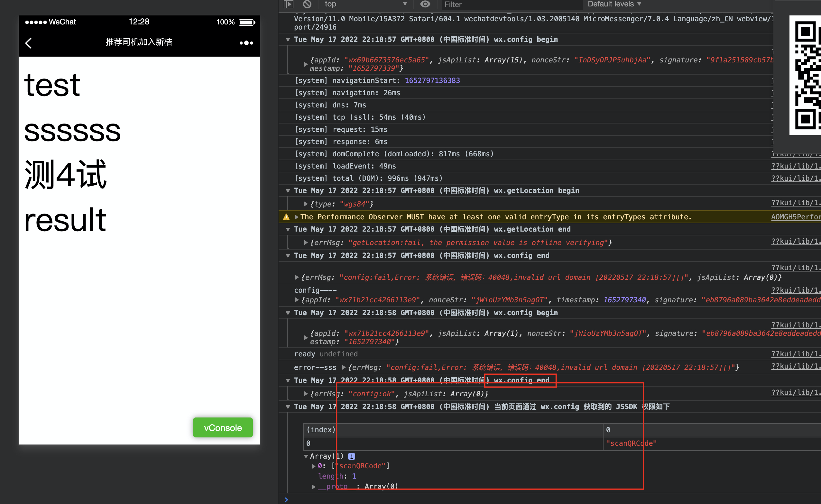Click the Array info badge icon
The height and width of the screenshot is (504, 821).
[x=351, y=456]
